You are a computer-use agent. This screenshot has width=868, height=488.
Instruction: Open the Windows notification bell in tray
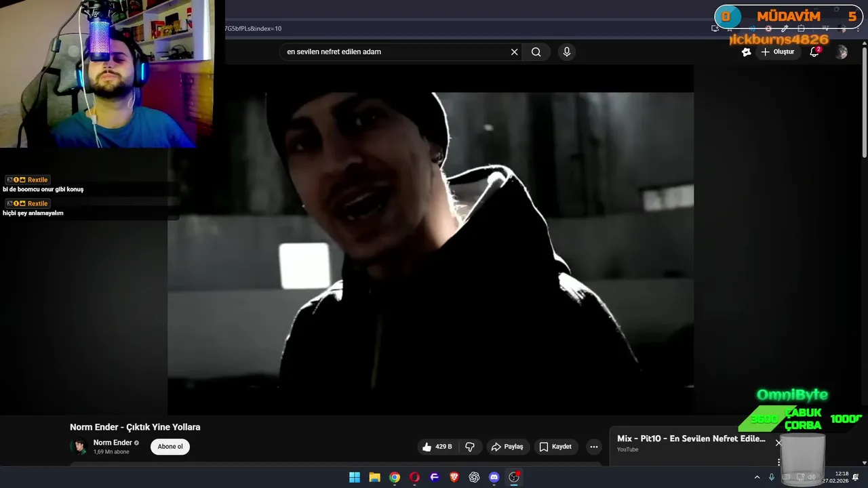(x=856, y=477)
